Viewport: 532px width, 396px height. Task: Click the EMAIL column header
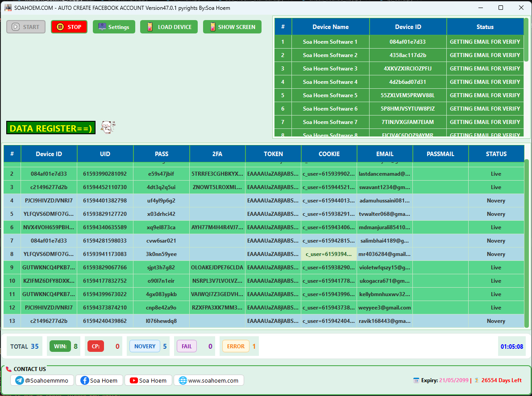(x=385, y=154)
